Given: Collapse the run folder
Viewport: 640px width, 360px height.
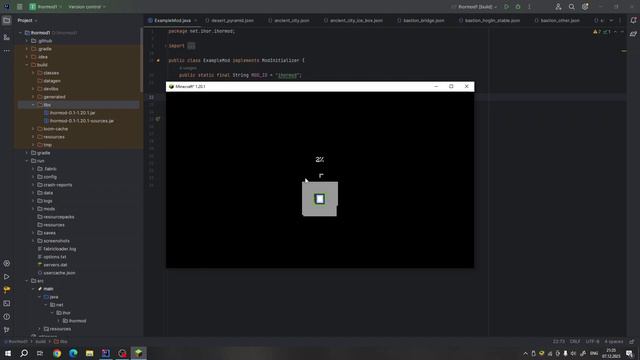Looking at the screenshot, I should click(27, 161).
